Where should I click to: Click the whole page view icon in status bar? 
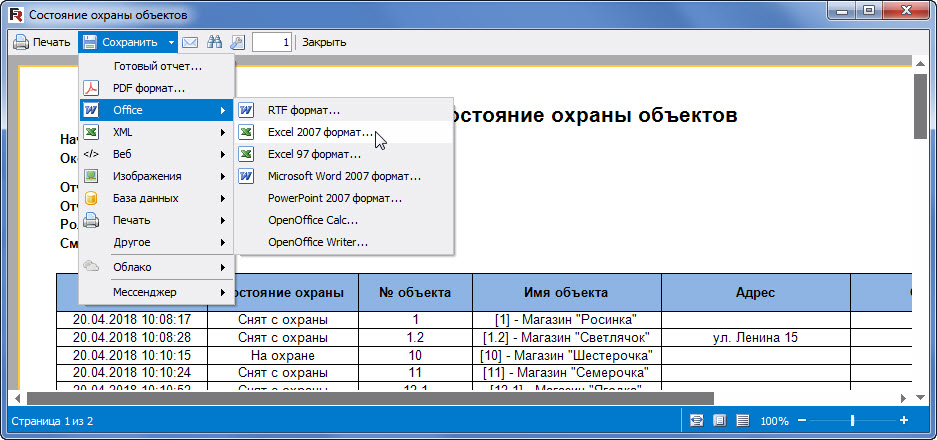pyautogui.click(x=719, y=420)
